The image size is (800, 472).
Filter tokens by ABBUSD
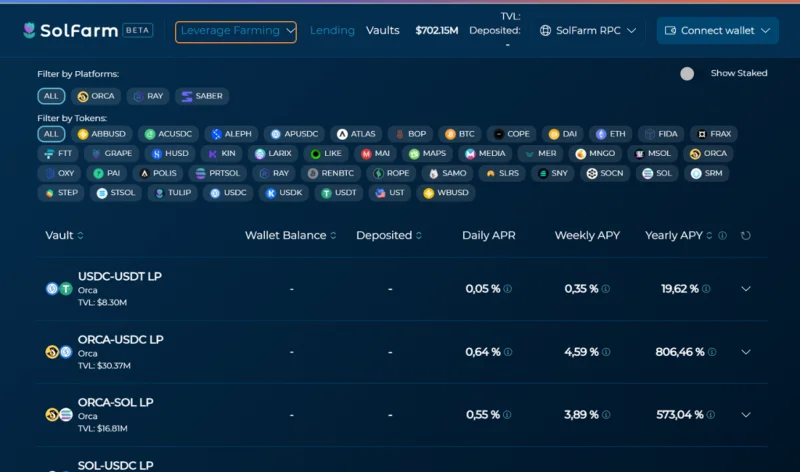(102, 134)
